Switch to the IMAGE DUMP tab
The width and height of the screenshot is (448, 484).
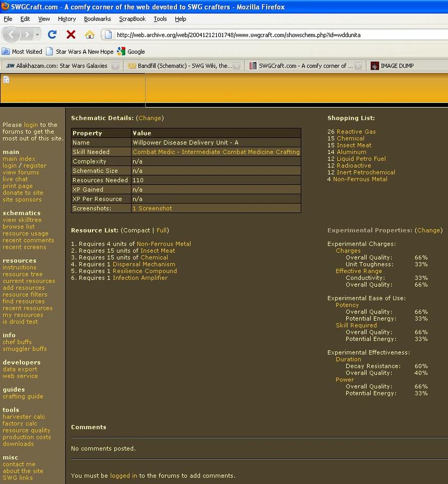(396, 66)
